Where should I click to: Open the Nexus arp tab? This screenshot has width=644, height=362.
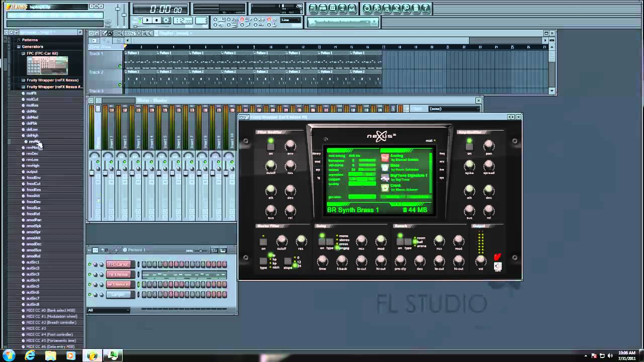click(317, 169)
